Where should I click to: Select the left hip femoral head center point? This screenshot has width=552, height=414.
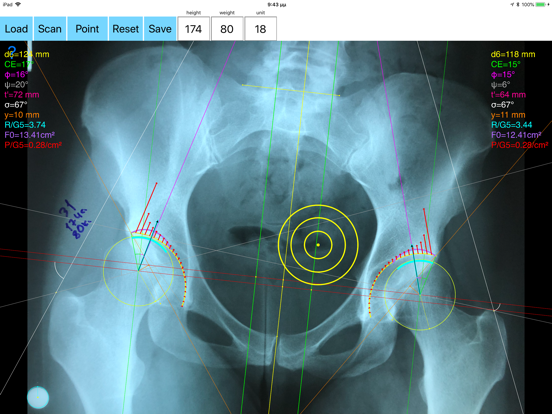(138, 270)
